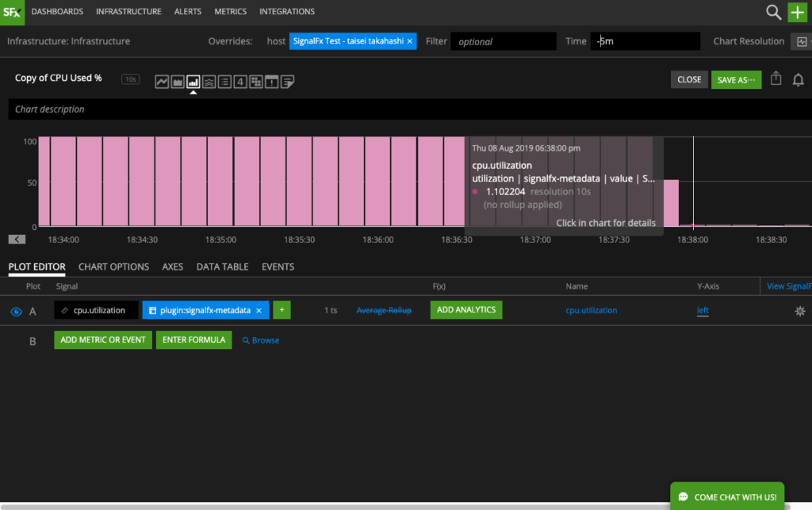Select the heatmap chart type icon

tap(256, 81)
